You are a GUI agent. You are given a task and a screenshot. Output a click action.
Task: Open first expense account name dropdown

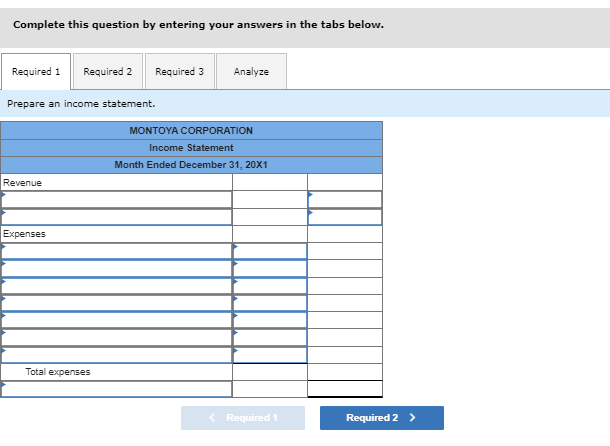tap(116, 251)
